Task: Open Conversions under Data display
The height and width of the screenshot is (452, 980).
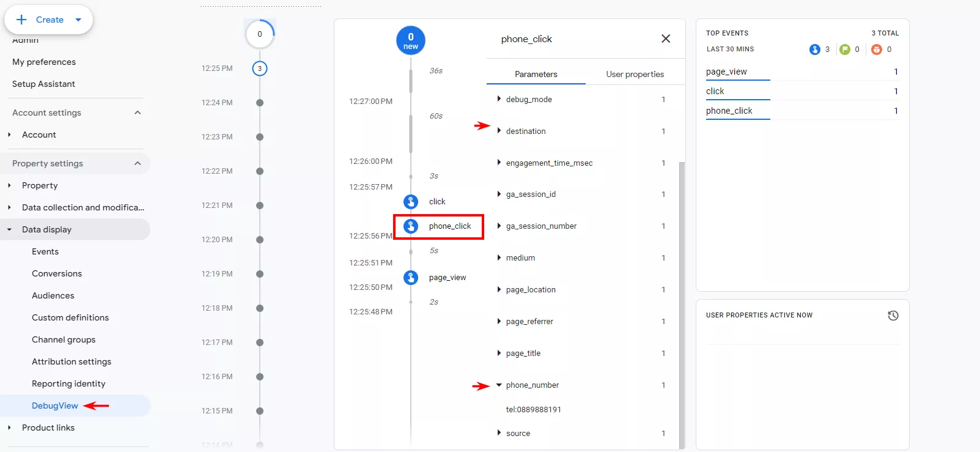Action: (57, 273)
